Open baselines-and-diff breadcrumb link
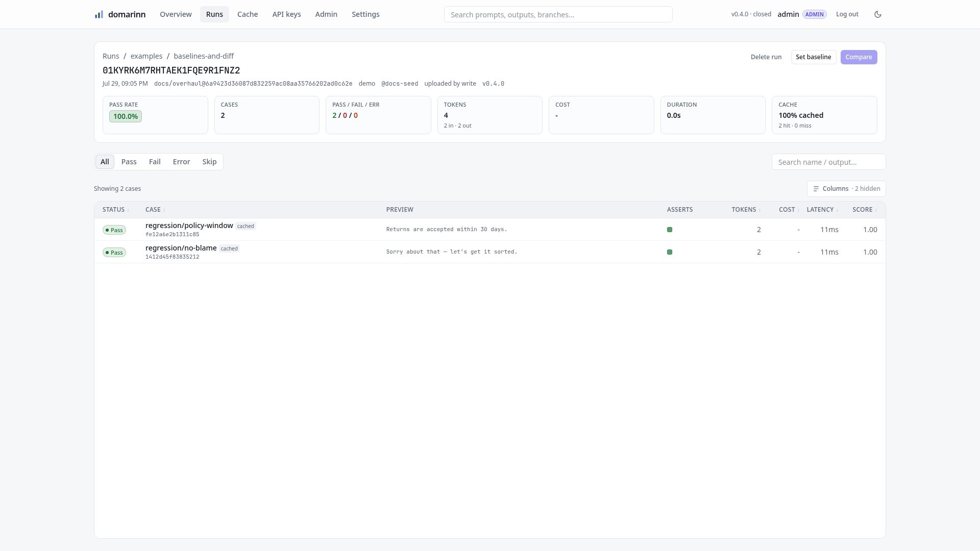Image resolution: width=980 pixels, height=551 pixels. pyautogui.click(x=204, y=56)
